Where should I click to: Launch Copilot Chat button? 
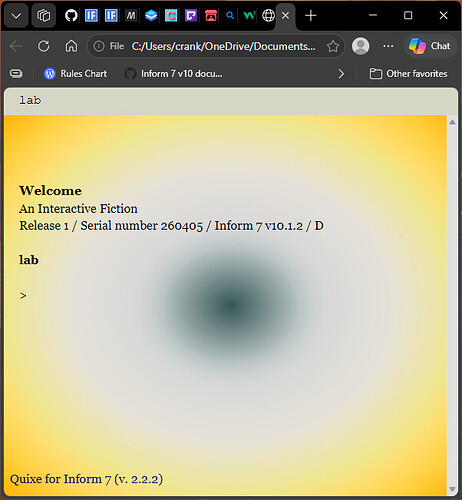[430, 46]
